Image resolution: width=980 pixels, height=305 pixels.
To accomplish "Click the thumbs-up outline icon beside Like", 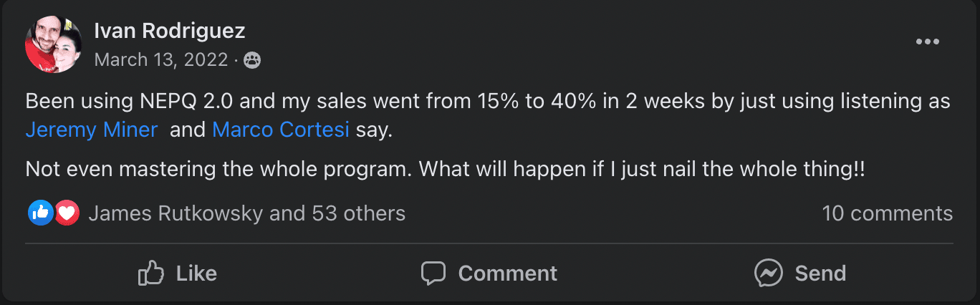I will 151,273.
